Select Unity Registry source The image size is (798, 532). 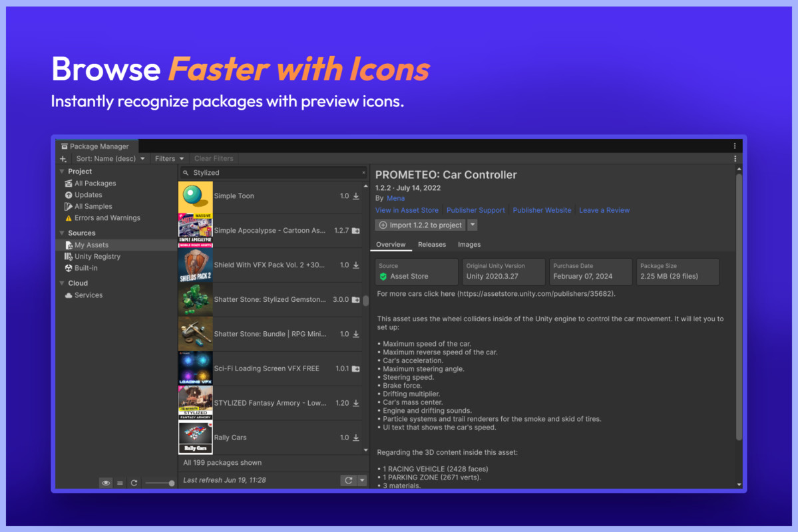tap(97, 256)
